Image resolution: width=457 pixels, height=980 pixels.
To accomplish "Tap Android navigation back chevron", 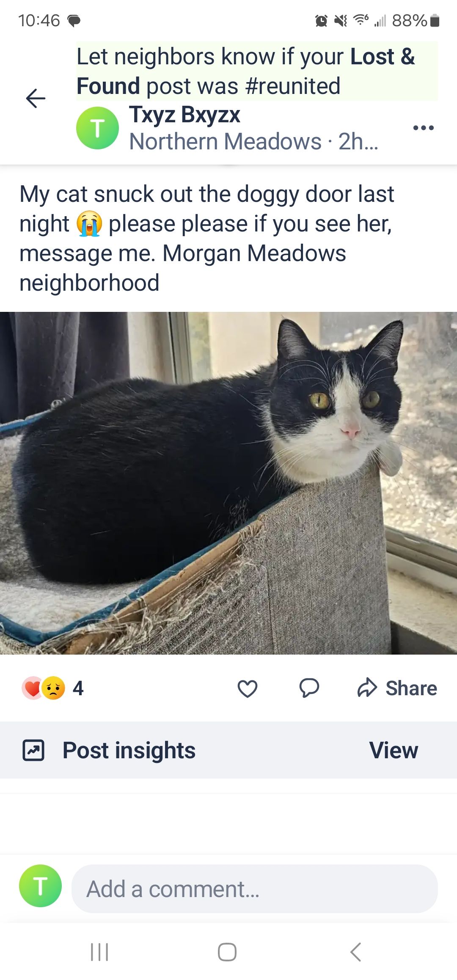I will pos(356,952).
